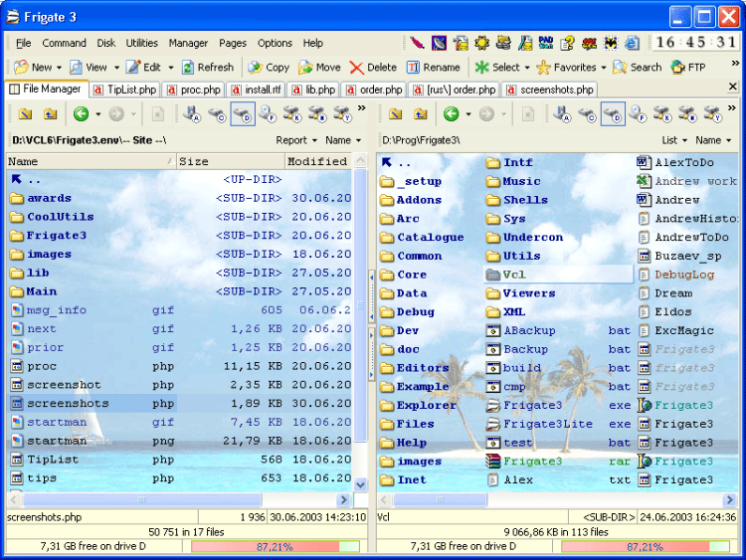
Task: Open the List view mode dropdown
Action: coord(673,140)
